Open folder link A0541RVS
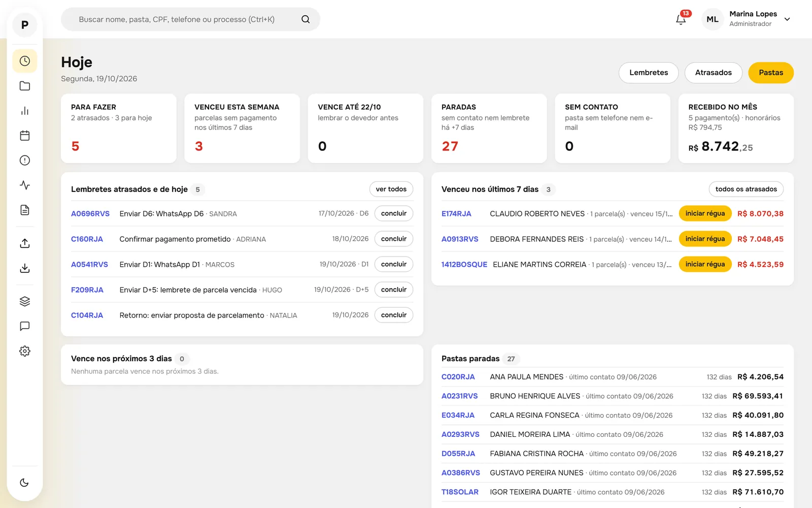This screenshot has height=508, width=812. [x=89, y=264]
